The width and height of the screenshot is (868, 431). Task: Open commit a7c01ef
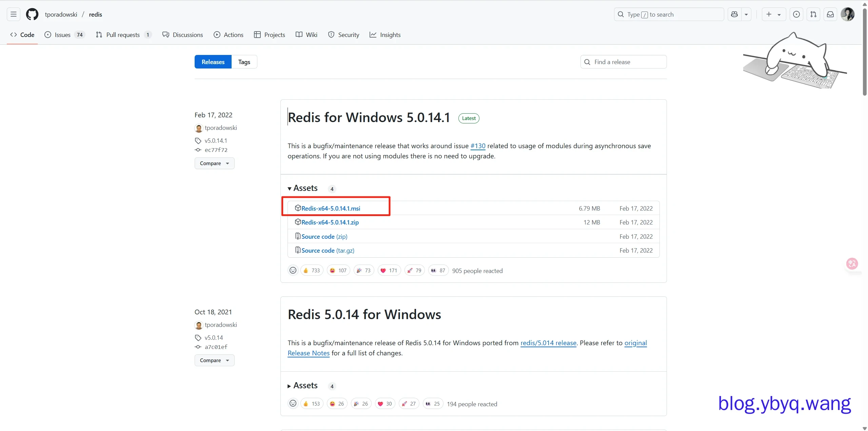click(216, 347)
